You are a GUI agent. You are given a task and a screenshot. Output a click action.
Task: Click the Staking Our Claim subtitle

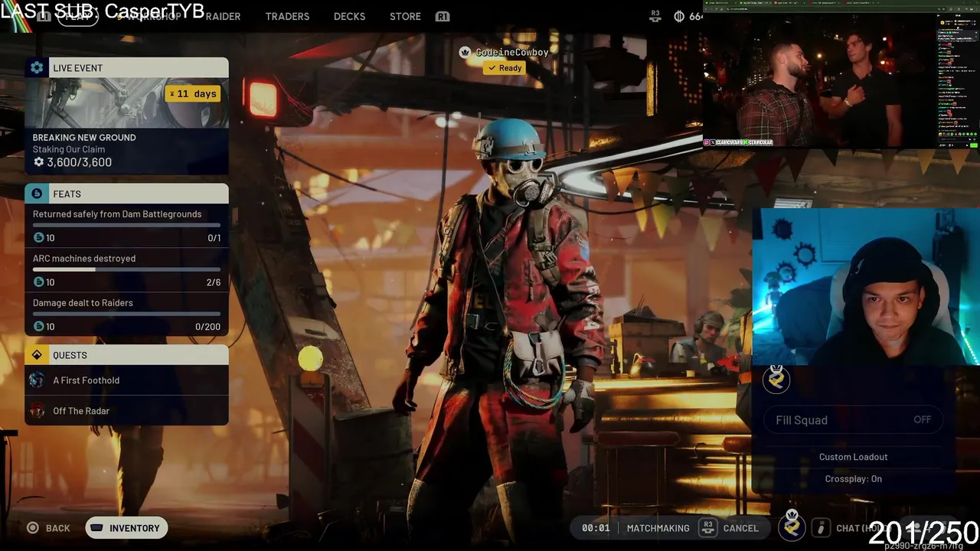tap(69, 149)
